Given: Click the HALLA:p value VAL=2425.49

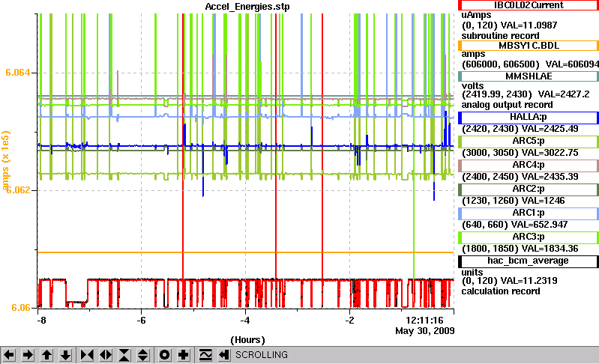Looking at the screenshot, I should tap(550, 129).
